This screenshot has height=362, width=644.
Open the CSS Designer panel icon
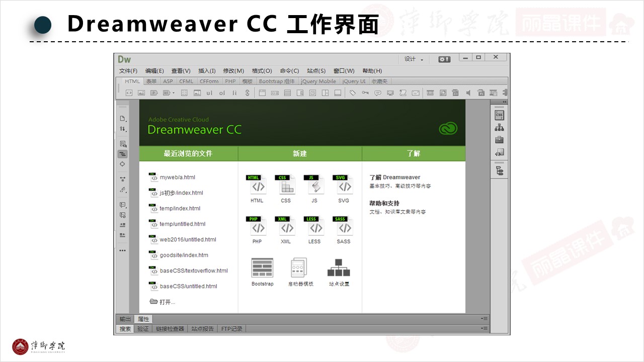[x=499, y=115]
